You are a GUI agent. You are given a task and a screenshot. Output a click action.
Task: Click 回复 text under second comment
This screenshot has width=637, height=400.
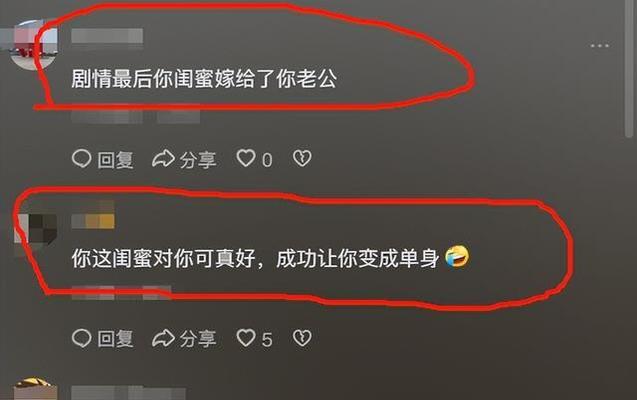(x=115, y=339)
